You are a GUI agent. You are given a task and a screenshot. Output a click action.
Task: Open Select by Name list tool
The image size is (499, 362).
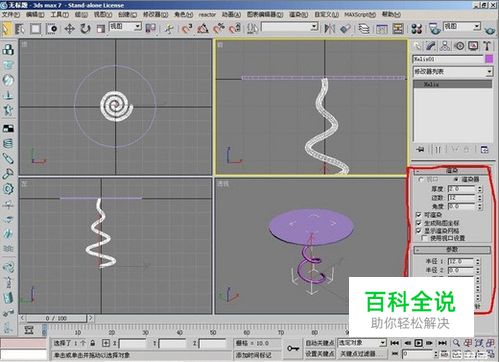point(20,29)
